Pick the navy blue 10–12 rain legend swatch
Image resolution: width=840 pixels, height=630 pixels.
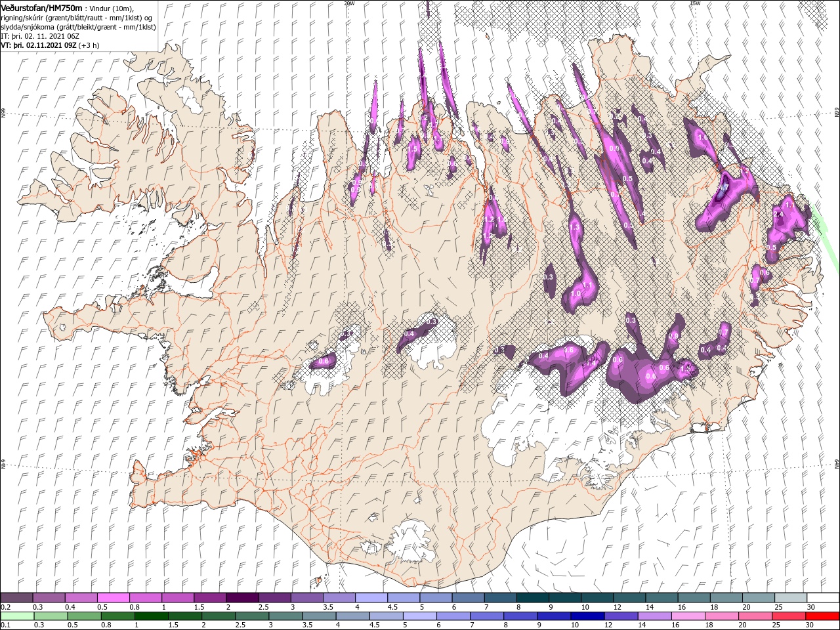click(587, 616)
